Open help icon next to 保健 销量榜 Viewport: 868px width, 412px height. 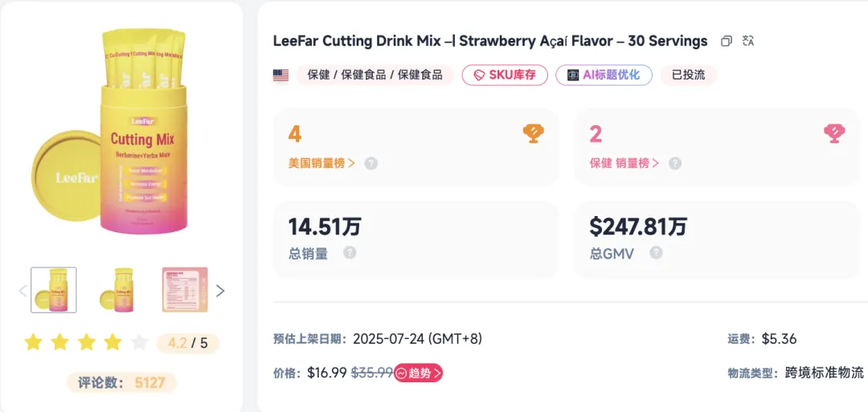coord(675,163)
